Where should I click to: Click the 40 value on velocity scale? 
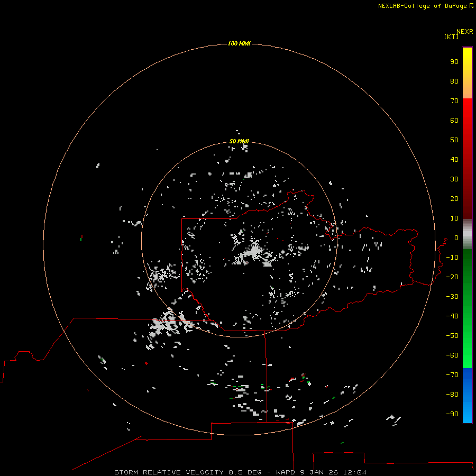click(454, 159)
